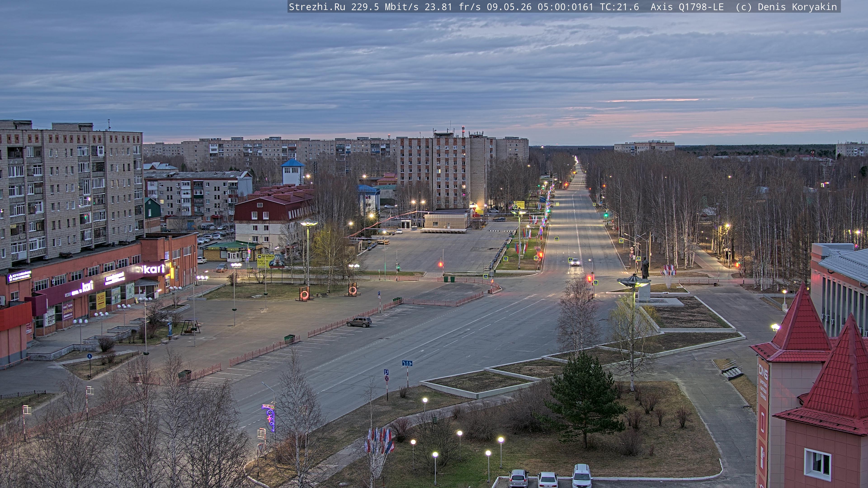Click the blue-roofed tower building
The image size is (868, 488).
pyautogui.click(x=293, y=172)
